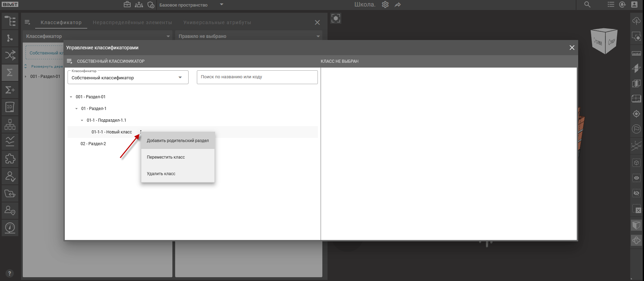This screenshot has width=644, height=281.
Task: Toggle the eye show-selected-elements icon
Action: (x=636, y=178)
